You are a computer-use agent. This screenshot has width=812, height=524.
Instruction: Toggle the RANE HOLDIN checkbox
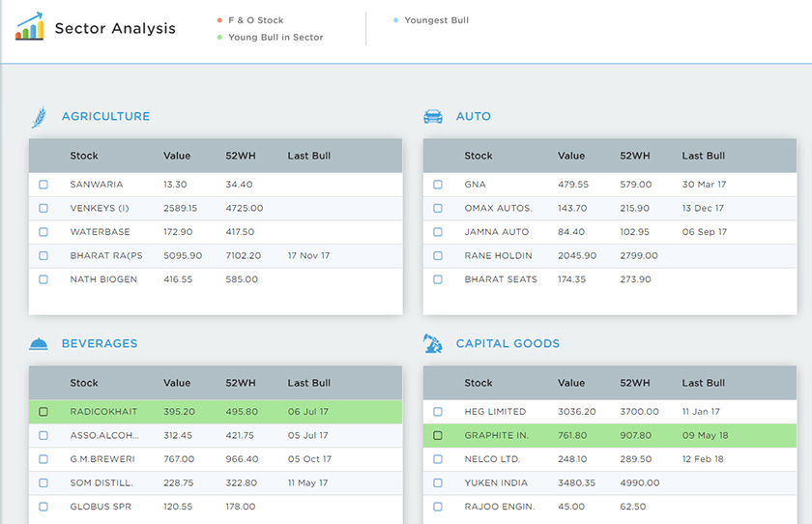(x=438, y=256)
